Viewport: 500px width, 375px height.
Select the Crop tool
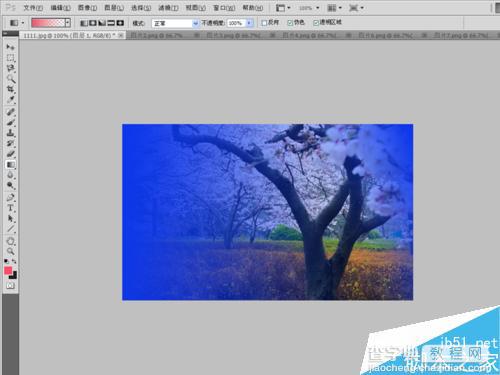10,89
